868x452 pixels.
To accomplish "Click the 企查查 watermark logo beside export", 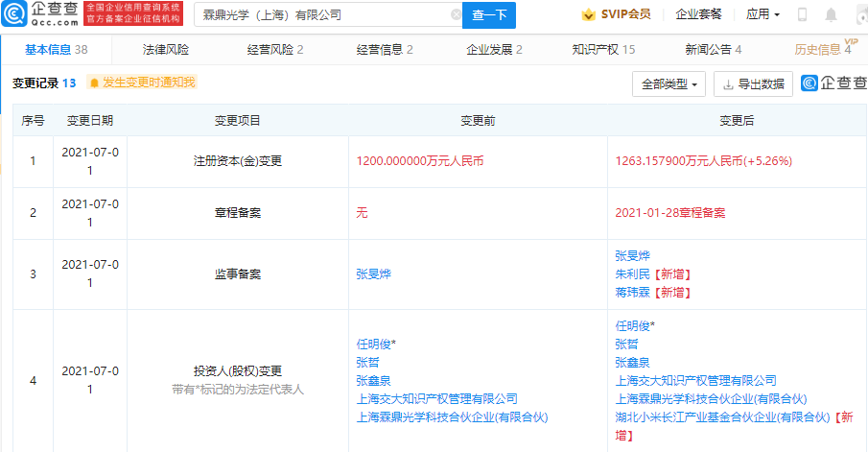I will point(834,83).
